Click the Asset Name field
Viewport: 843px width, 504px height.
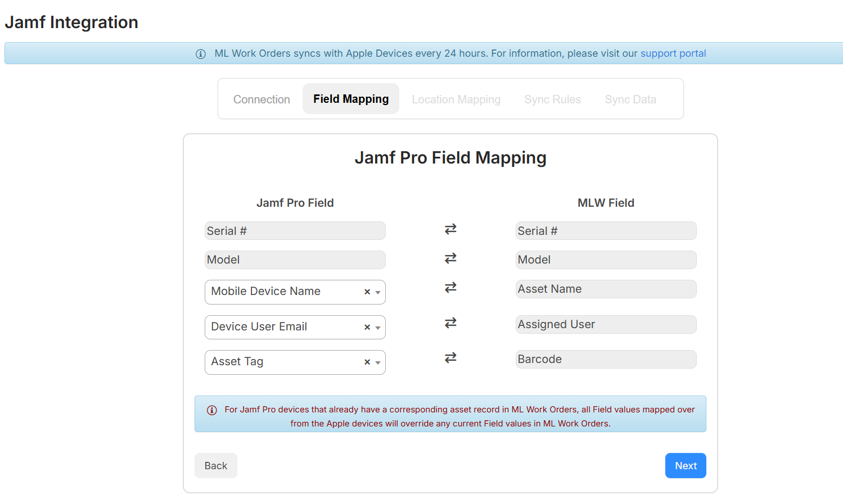tap(606, 289)
